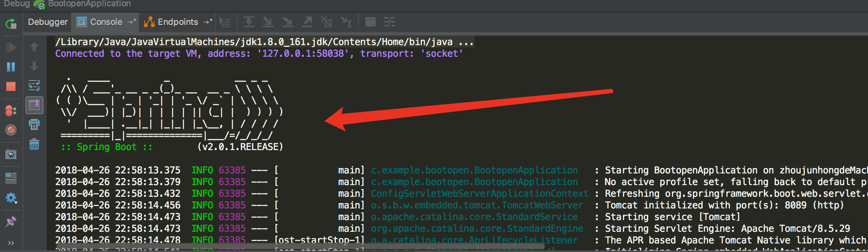Open Evaluate Expression calculator icon

[371, 22]
